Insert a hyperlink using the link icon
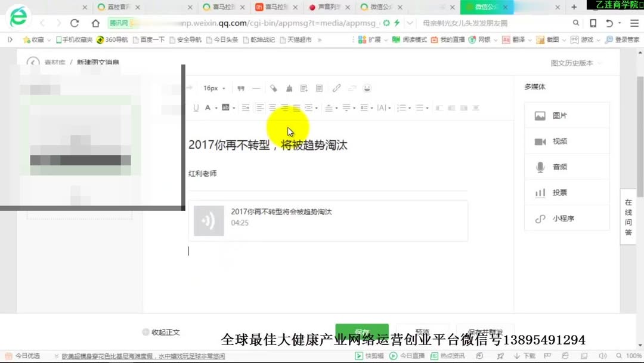 click(x=336, y=88)
